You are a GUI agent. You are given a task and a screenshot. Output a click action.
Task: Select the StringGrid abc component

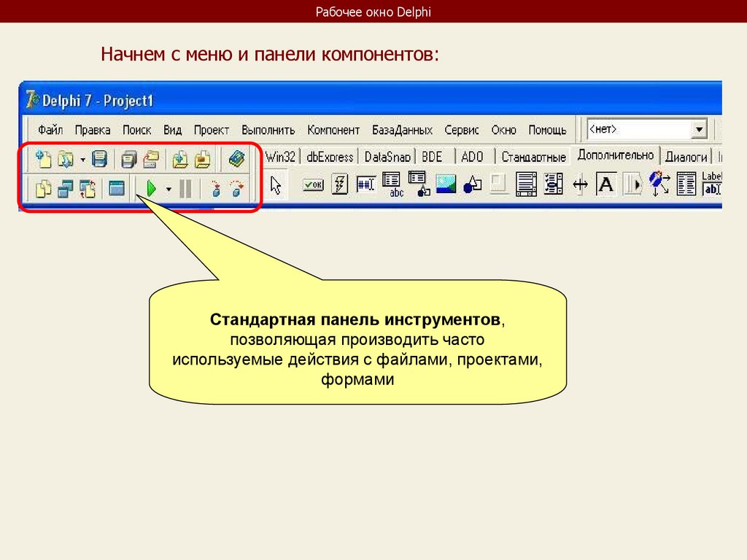click(393, 184)
